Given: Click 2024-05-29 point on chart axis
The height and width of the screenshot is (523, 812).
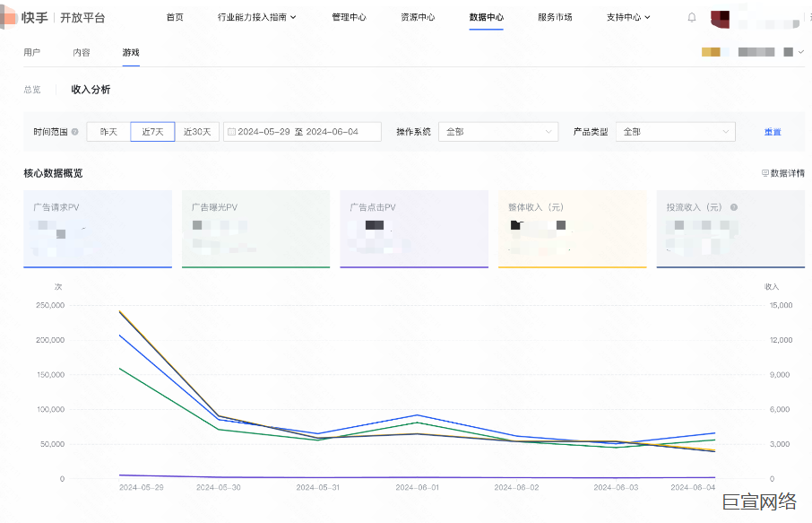Looking at the screenshot, I should [x=142, y=487].
